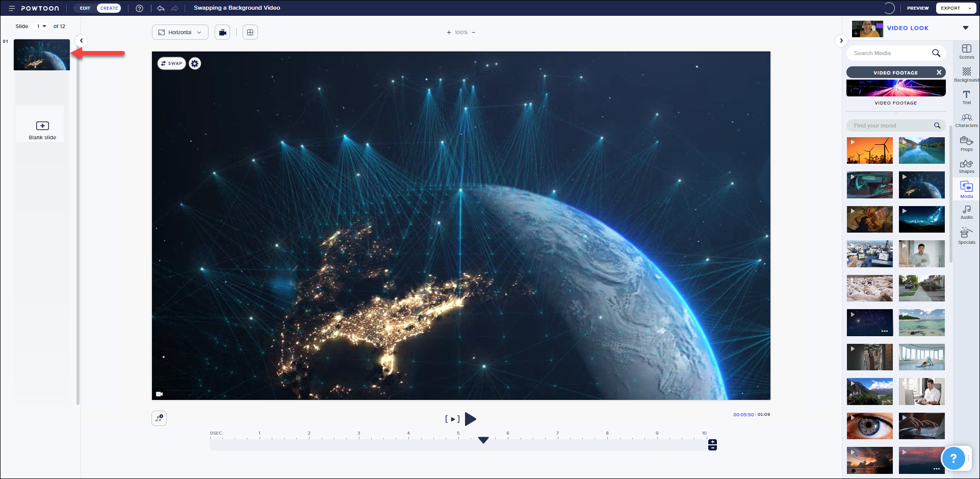Image resolution: width=980 pixels, height=479 pixels.
Task: Switch to EDIT mode
Action: pyautogui.click(x=85, y=8)
